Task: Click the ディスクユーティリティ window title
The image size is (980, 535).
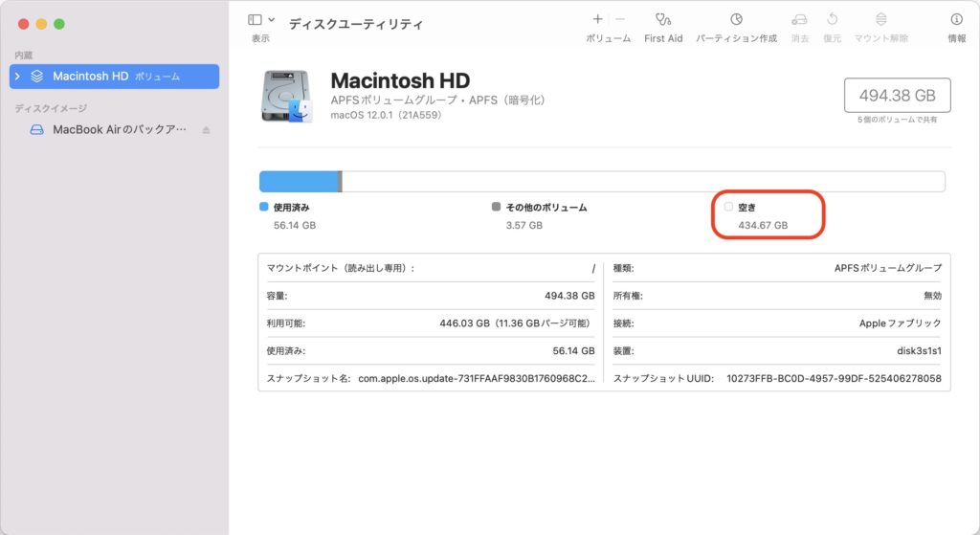Action: 356,24
